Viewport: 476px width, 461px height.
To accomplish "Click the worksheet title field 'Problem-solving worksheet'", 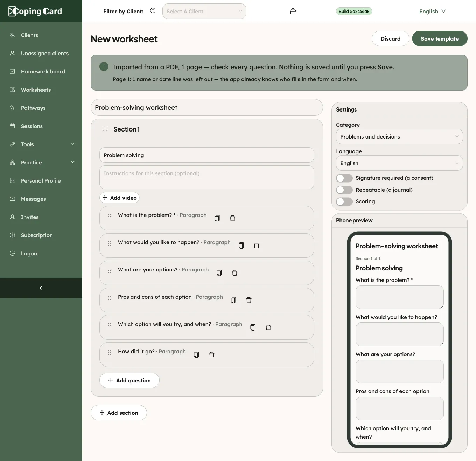I will 206,107.
